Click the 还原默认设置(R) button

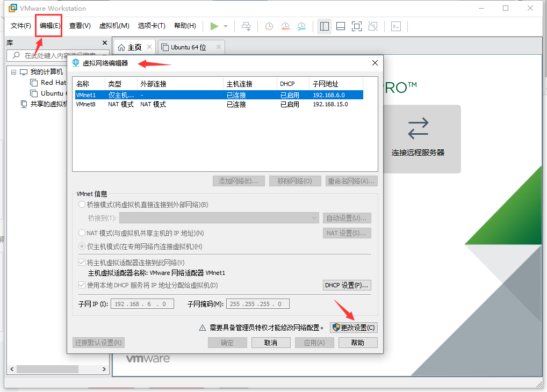[98, 343]
